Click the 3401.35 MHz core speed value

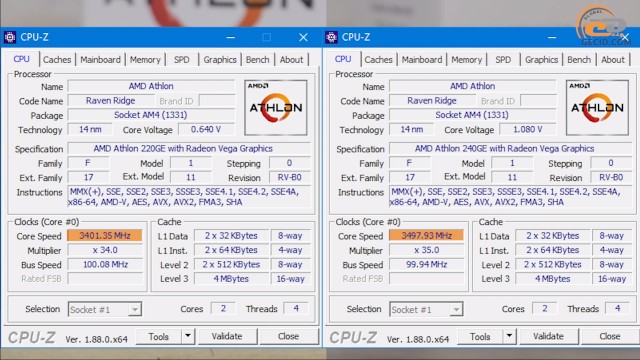tap(105, 236)
